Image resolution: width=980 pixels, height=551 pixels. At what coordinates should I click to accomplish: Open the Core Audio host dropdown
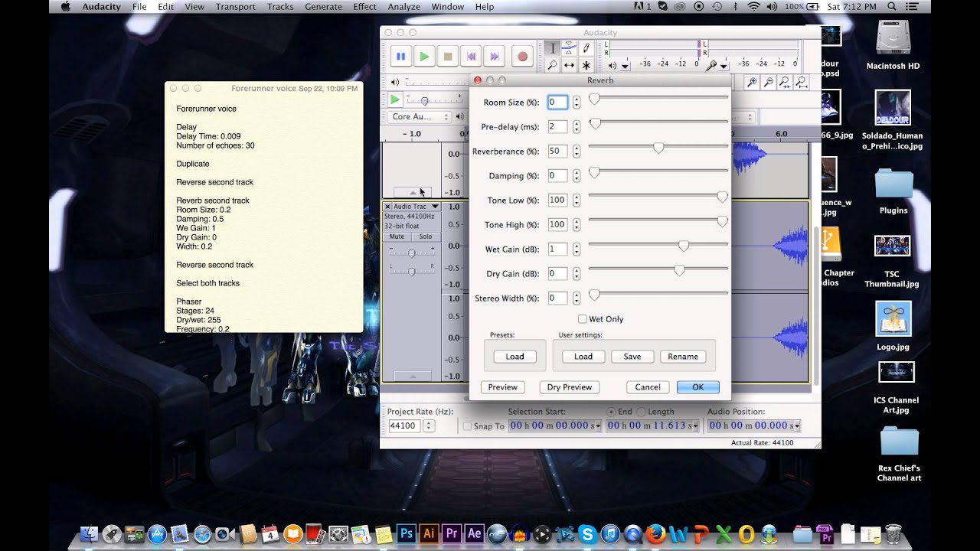pos(420,117)
